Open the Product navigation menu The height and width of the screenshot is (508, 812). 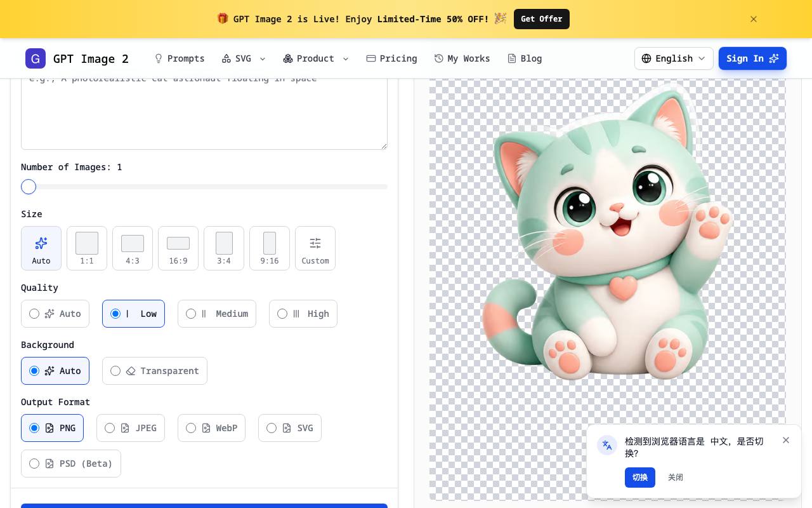[x=316, y=58]
